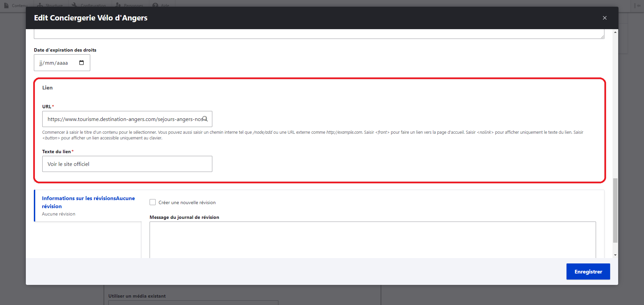This screenshot has width=644, height=305.
Task: Focus the URL input containing tourisme.destination-angers.com
Action: 124,119
